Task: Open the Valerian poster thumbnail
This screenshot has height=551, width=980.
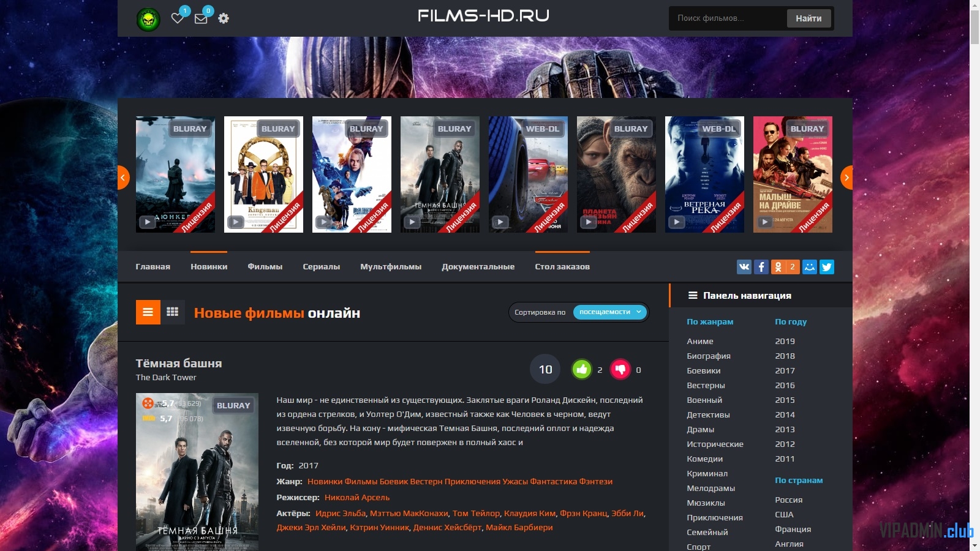Action: (352, 174)
